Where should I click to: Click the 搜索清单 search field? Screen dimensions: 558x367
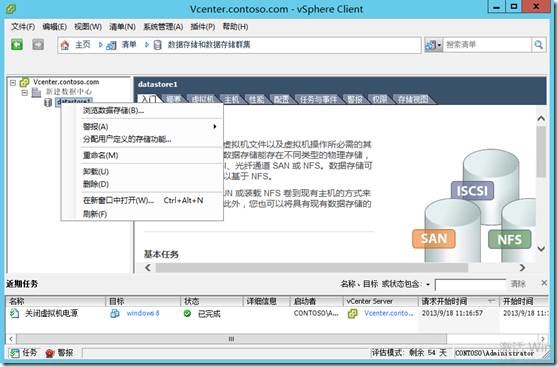(487, 45)
